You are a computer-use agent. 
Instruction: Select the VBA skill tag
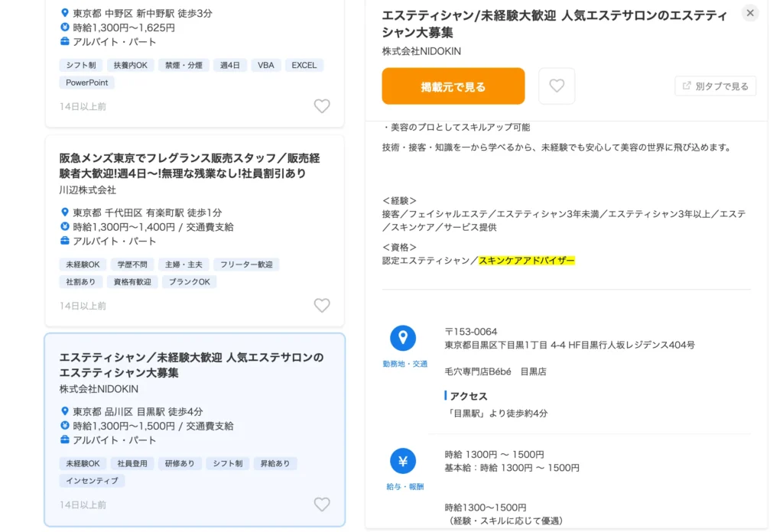(265, 65)
